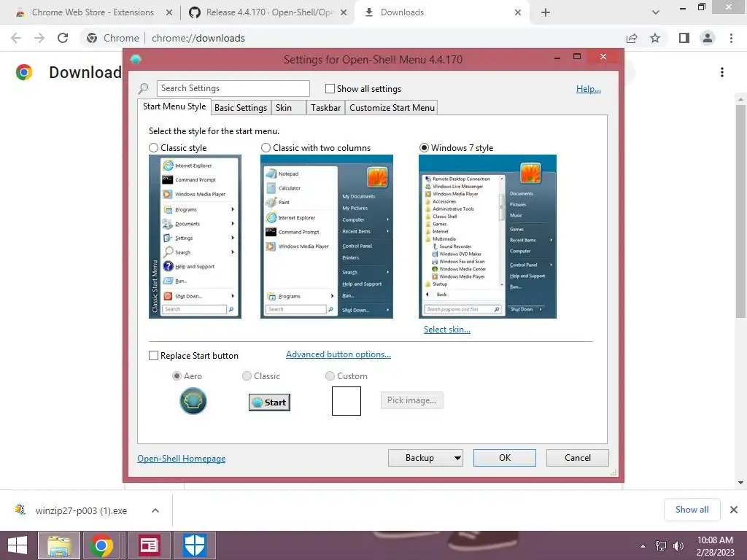
Task: Go back in Chrome browser
Action: (x=16, y=38)
